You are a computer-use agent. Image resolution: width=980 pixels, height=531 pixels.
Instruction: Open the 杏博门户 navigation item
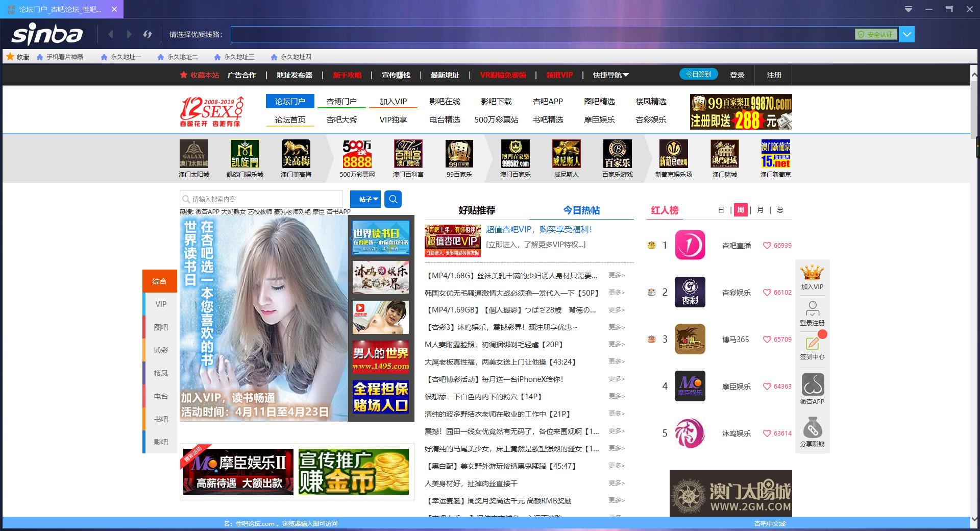pos(341,101)
